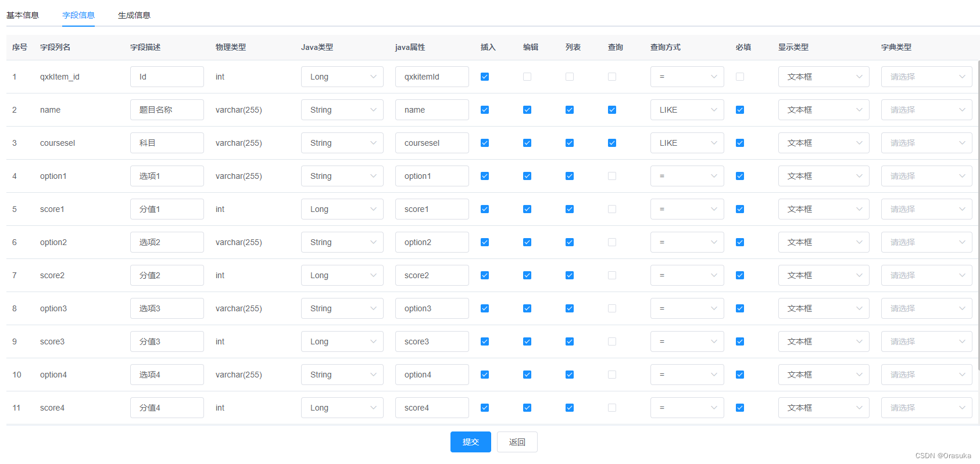Edit 字段描述 field containing 科目
The height and width of the screenshot is (464, 980).
pyautogui.click(x=167, y=143)
